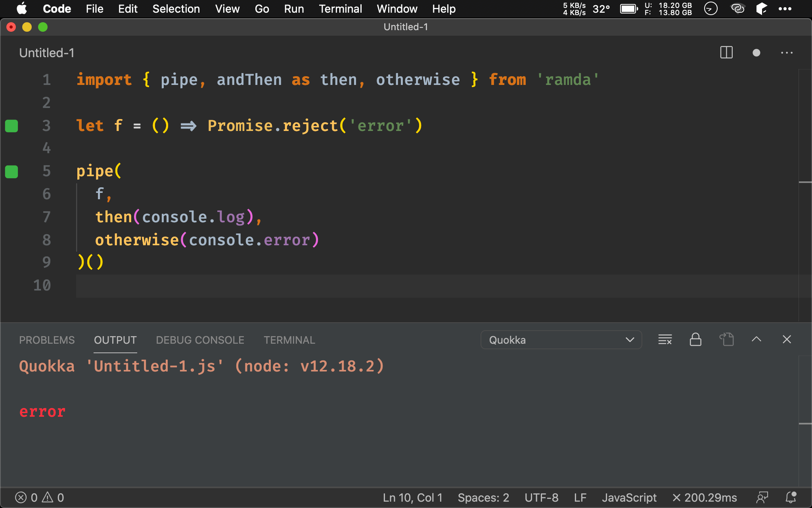Open the editor More Actions ellipsis
812x508 pixels.
tap(787, 53)
